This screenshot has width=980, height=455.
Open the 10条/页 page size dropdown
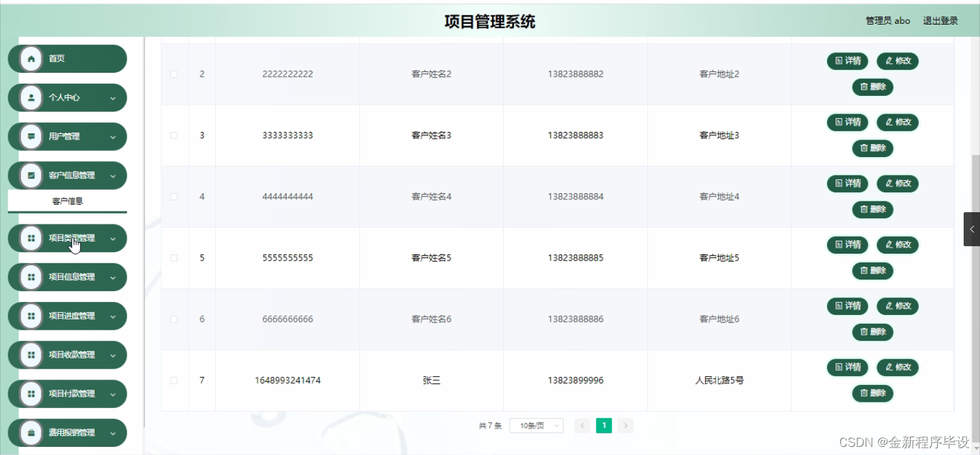click(536, 425)
